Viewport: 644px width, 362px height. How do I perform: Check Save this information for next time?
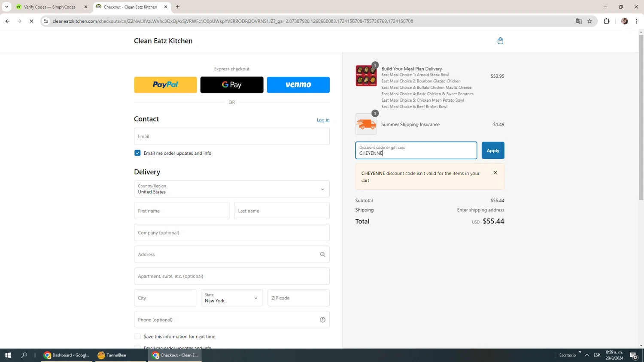[x=137, y=337]
